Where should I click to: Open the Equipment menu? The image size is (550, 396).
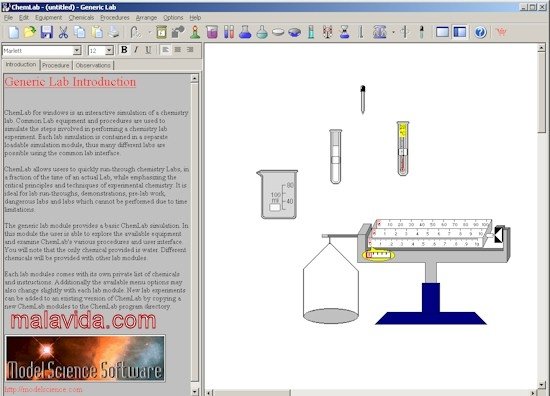coord(48,18)
